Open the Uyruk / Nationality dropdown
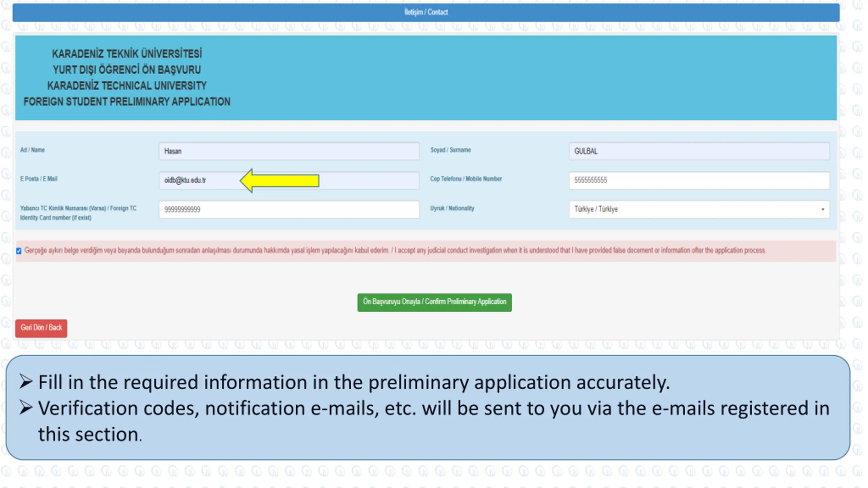 [x=699, y=209]
